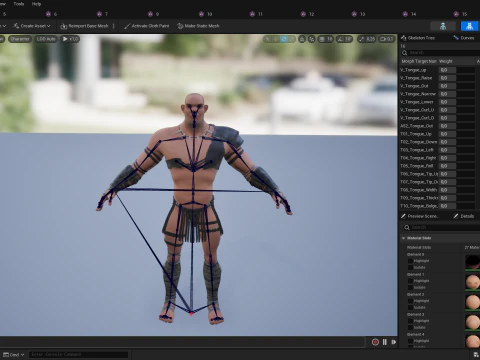Open the camera speed setting
Screen dimensions: 480x360
coord(387,39)
